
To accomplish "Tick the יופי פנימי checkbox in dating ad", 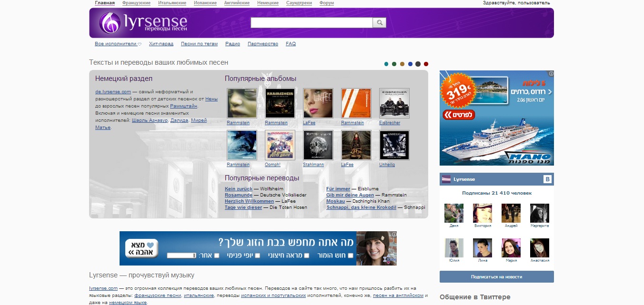I will coord(257,256).
